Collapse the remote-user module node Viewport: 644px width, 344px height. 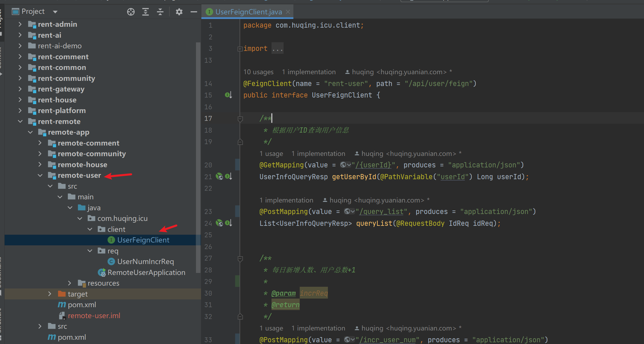coord(40,175)
